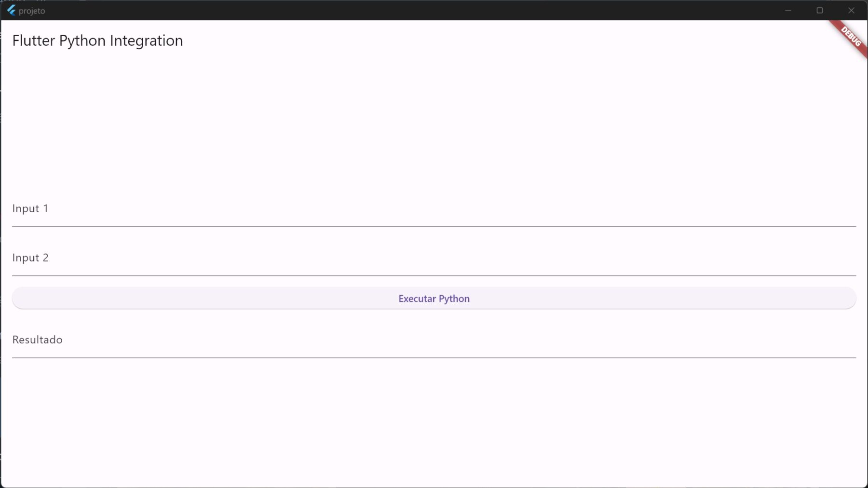868x488 pixels.
Task: Run the Executar Python button
Action: coord(434,298)
